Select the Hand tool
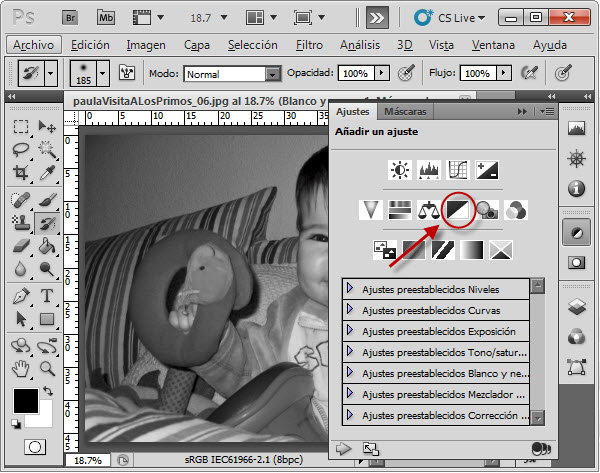 coord(21,369)
